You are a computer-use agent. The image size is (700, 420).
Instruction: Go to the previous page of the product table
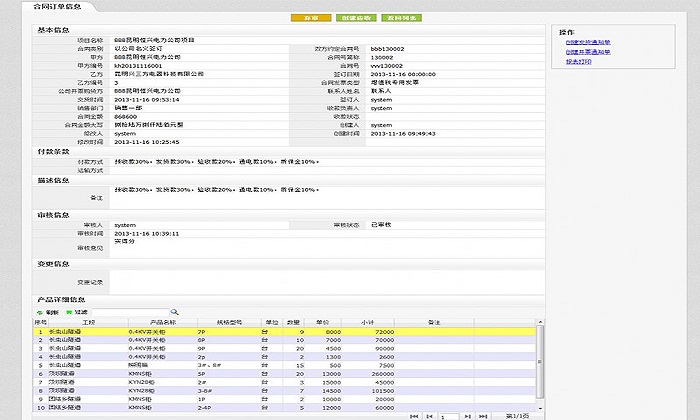click(x=429, y=416)
